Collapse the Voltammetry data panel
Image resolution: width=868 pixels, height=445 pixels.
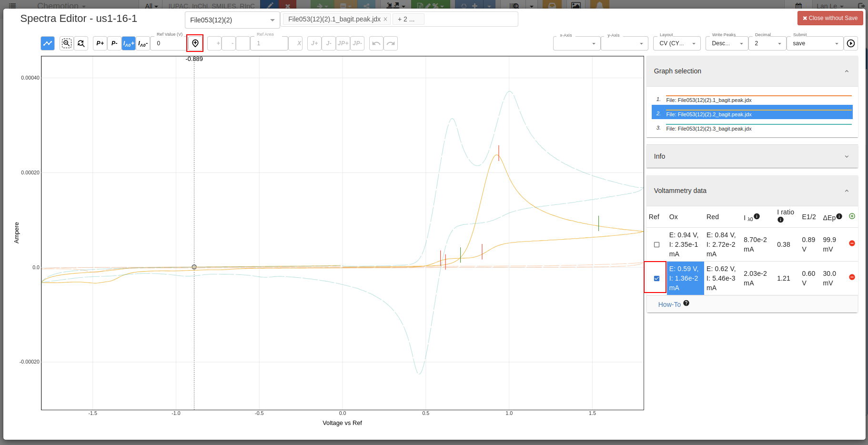[847, 191]
